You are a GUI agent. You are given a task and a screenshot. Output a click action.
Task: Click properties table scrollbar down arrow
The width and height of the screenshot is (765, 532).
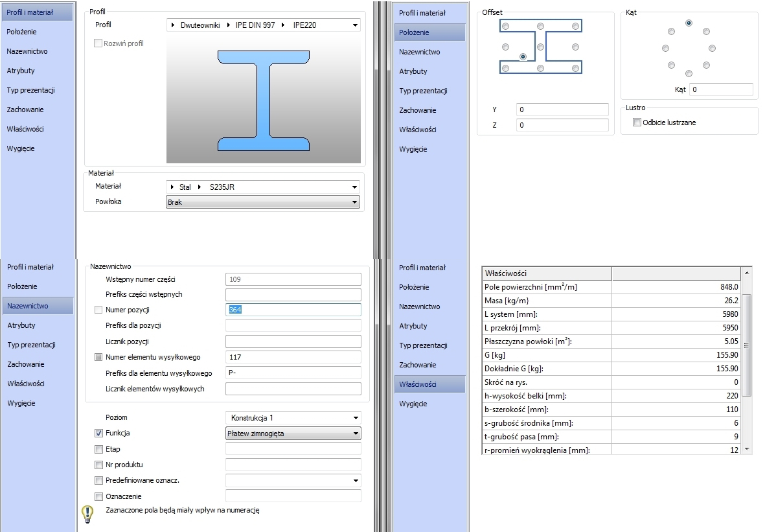click(x=748, y=449)
